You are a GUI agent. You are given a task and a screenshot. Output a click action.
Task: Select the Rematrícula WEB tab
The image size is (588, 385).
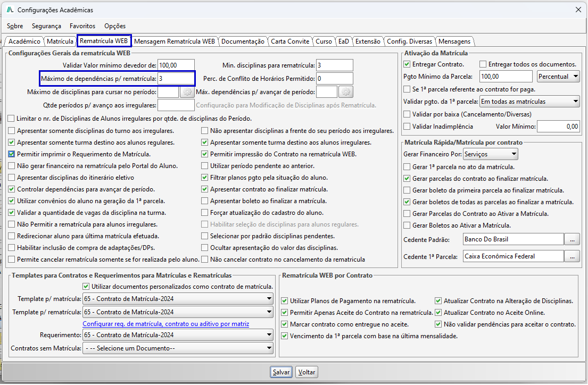[x=104, y=40]
